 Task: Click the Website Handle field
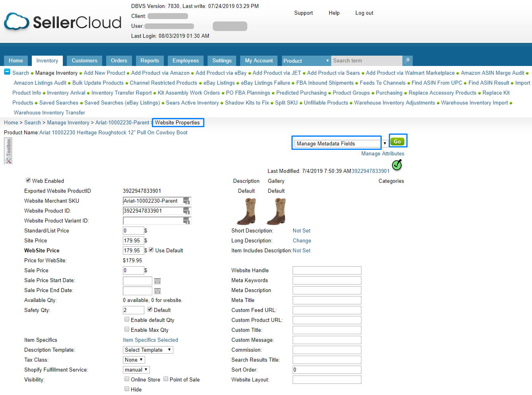(x=327, y=271)
